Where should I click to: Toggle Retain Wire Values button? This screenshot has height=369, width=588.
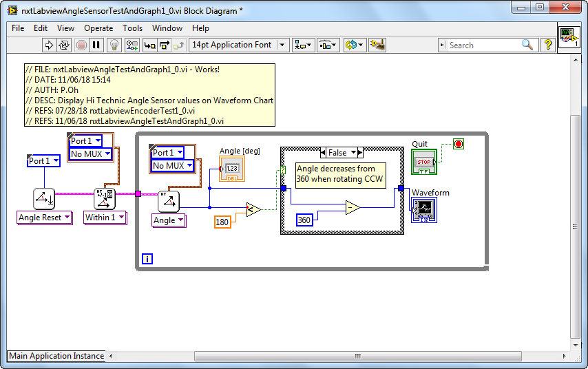[x=132, y=45]
